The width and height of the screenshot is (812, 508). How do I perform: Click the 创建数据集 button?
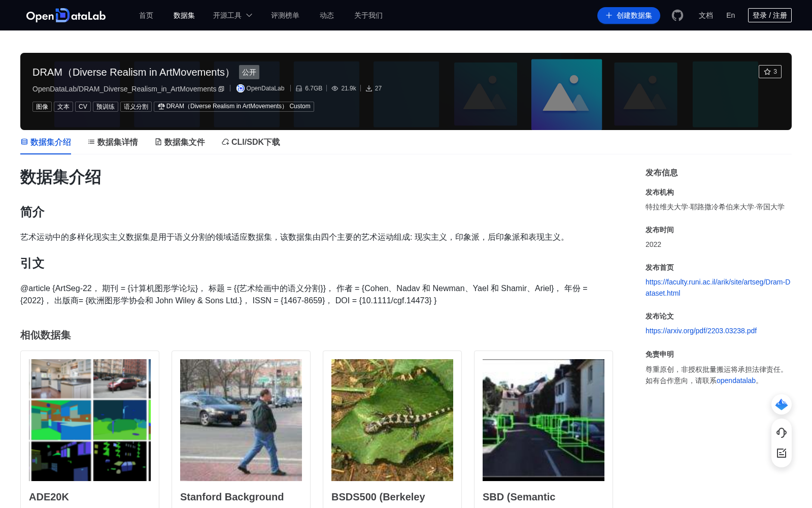pos(629,15)
